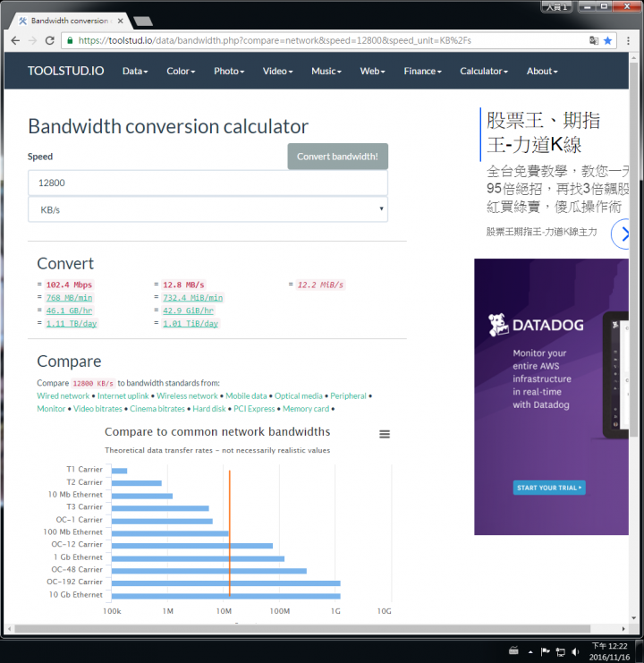Select Mobile data comparison
The image size is (644, 663).
(246, 395)
